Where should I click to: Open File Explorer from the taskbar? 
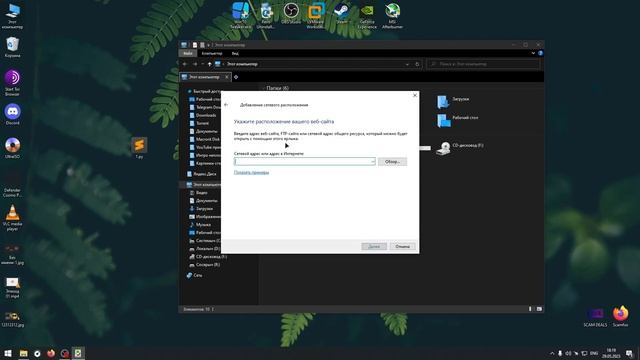pos(24,353)
